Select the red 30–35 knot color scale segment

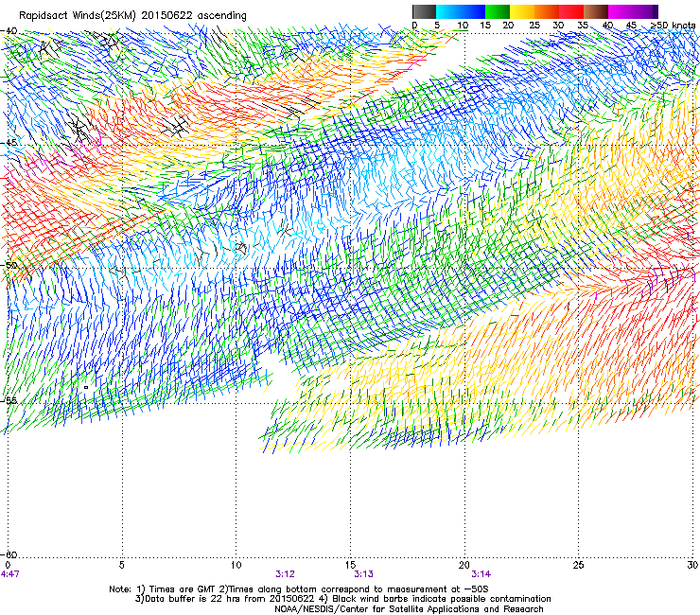(571, 11)
